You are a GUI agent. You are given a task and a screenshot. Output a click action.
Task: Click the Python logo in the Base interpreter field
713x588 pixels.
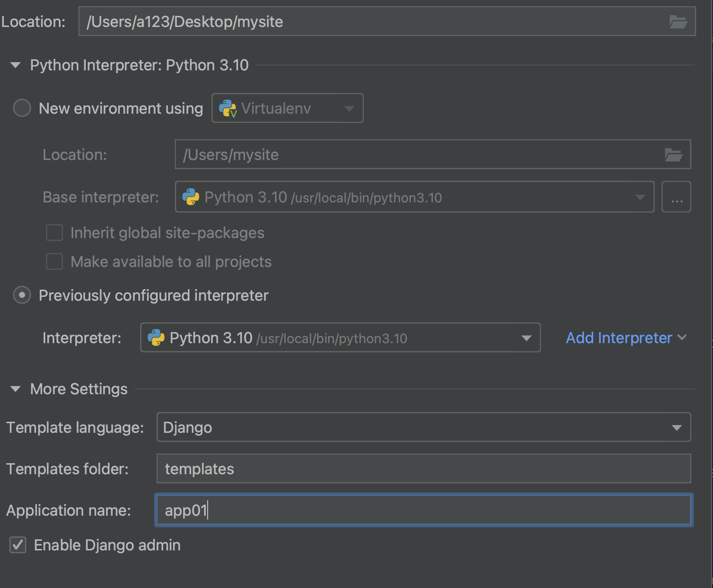(x=191, y=197)
